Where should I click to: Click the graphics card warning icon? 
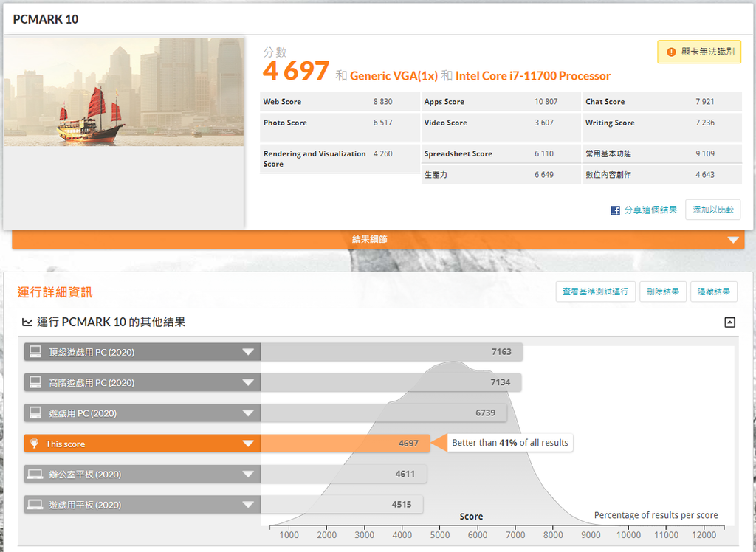coord(671,52)
